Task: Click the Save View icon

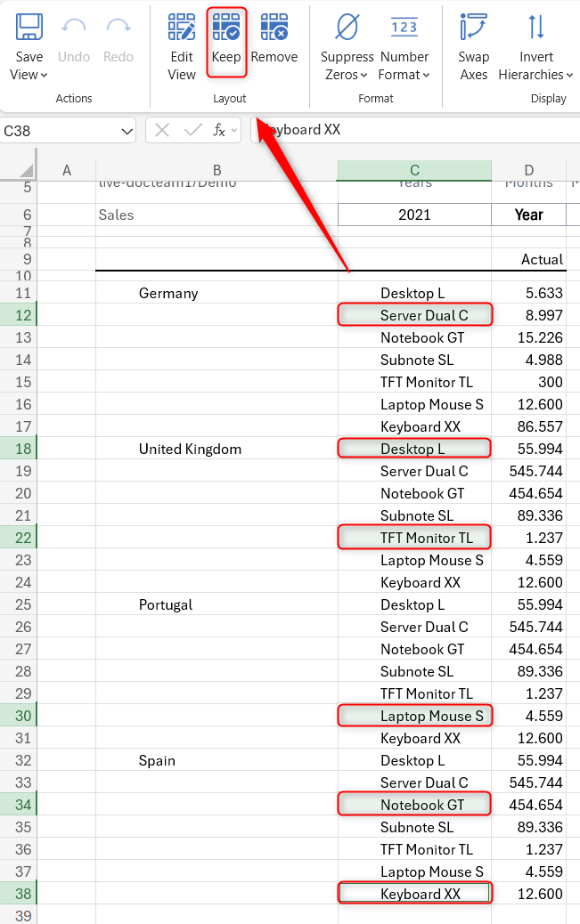Action: 29,36
